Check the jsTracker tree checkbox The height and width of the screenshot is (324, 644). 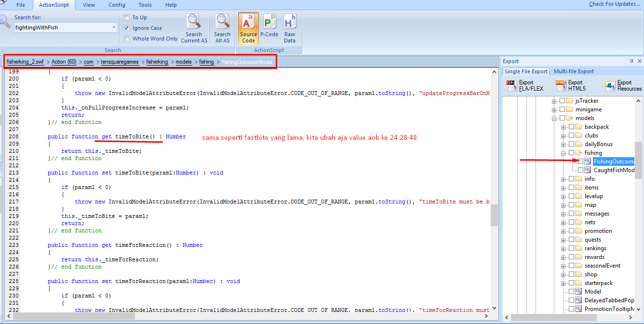(562, 101)
